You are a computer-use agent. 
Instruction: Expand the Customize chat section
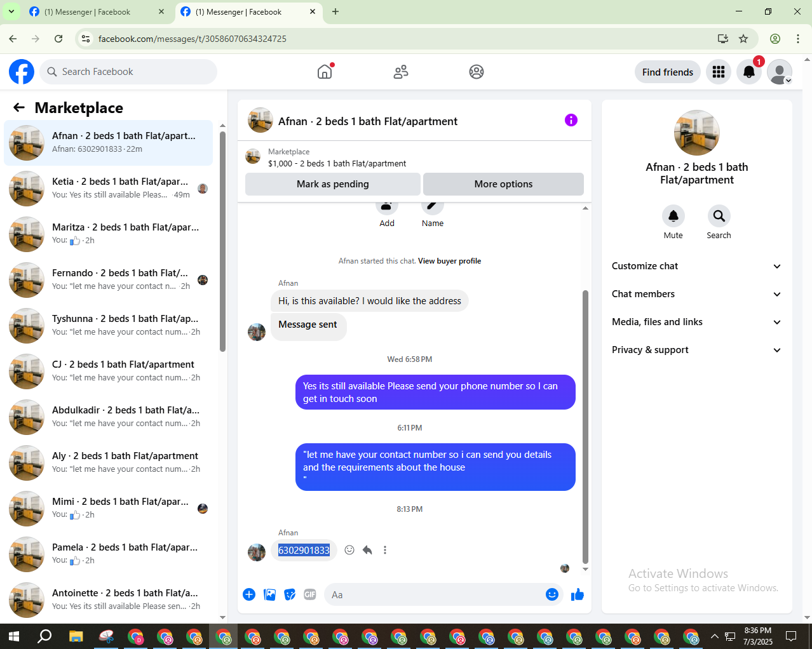point(696,266)
